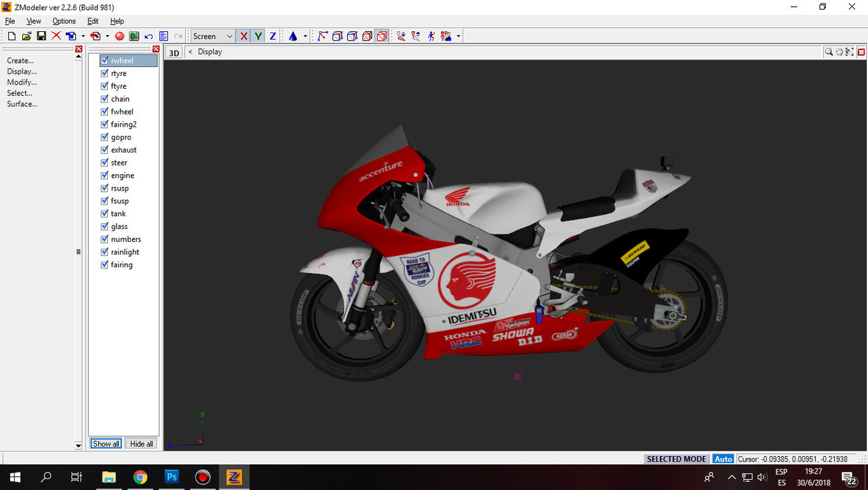The image size is (868, 490).
Task: Click the red square maximize viewport icon
Action: click(x=861, y=52)
